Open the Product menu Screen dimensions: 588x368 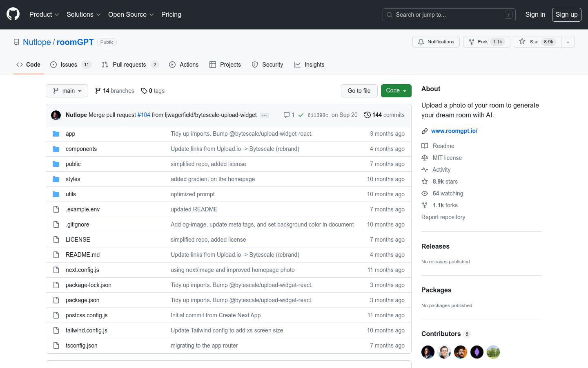(44, 15)
